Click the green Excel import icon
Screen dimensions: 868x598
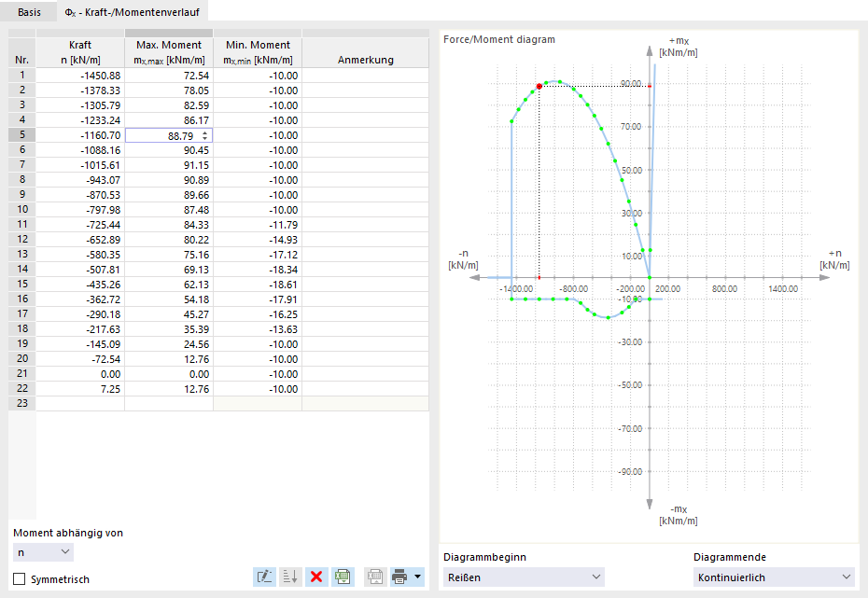(343, 577)
